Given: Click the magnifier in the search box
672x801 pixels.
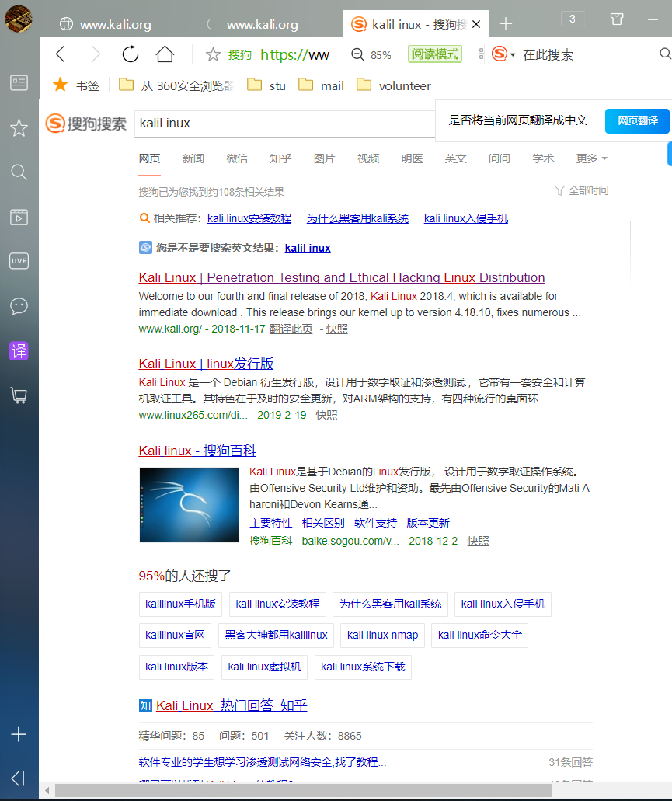Looking at the screenshot, I should pyautogui.click(x=665, y=54).
